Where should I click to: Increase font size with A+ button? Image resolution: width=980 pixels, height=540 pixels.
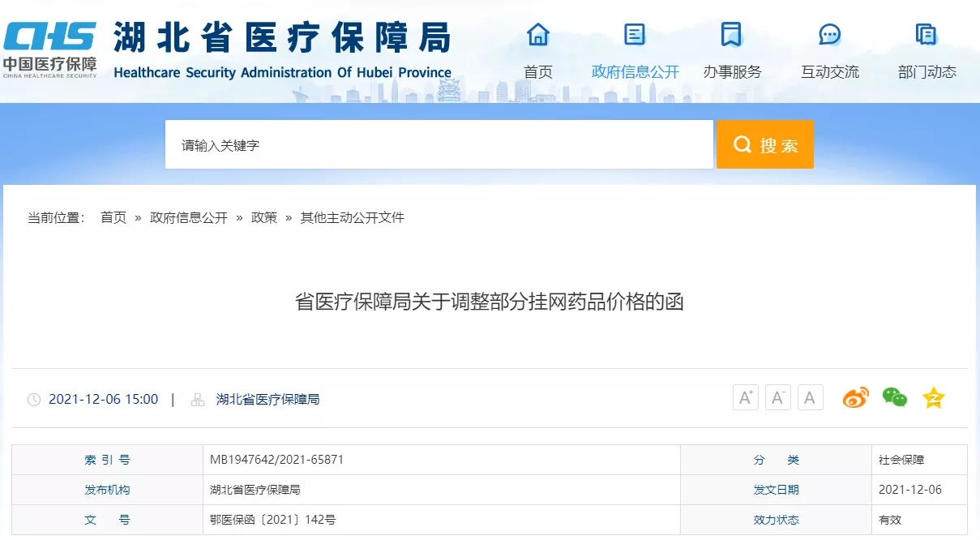[x=745, y=398]
